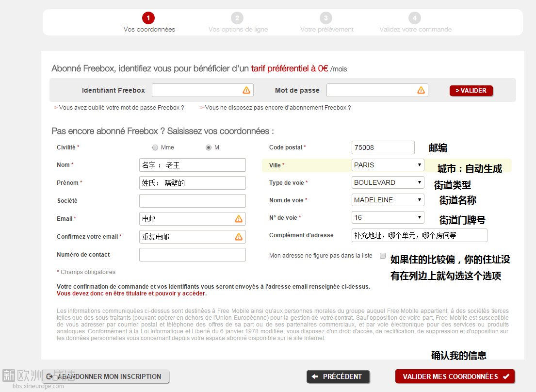Focus the Code postal field 75008
This screenshot has width=536, height=392.
[383, 147]
